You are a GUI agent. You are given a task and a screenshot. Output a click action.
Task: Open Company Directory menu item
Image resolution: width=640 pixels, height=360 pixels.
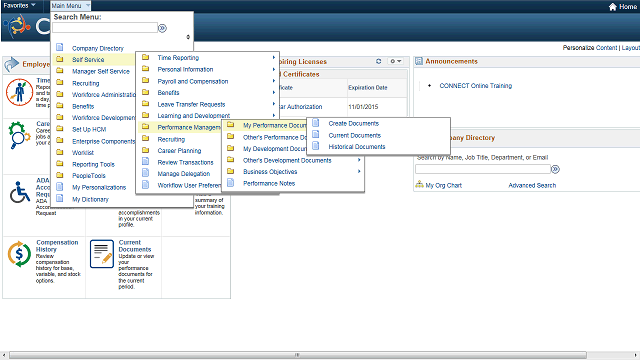(x=98, y=48)
